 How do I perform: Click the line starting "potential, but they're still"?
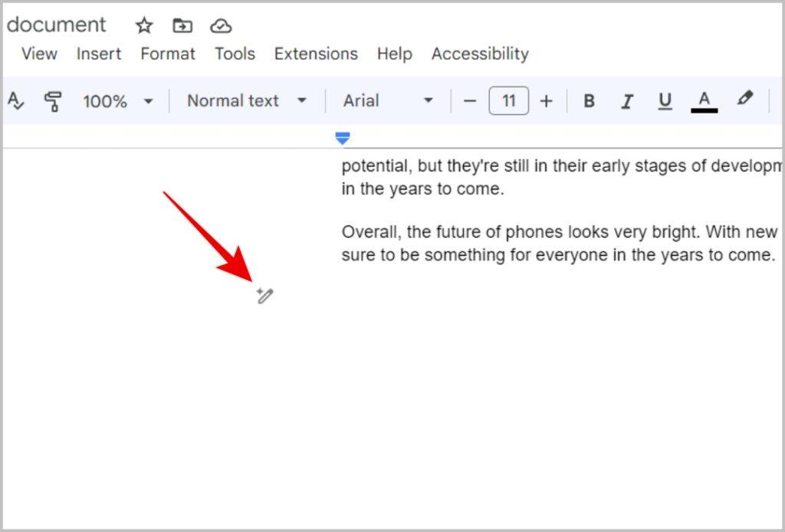click(561, 166)
